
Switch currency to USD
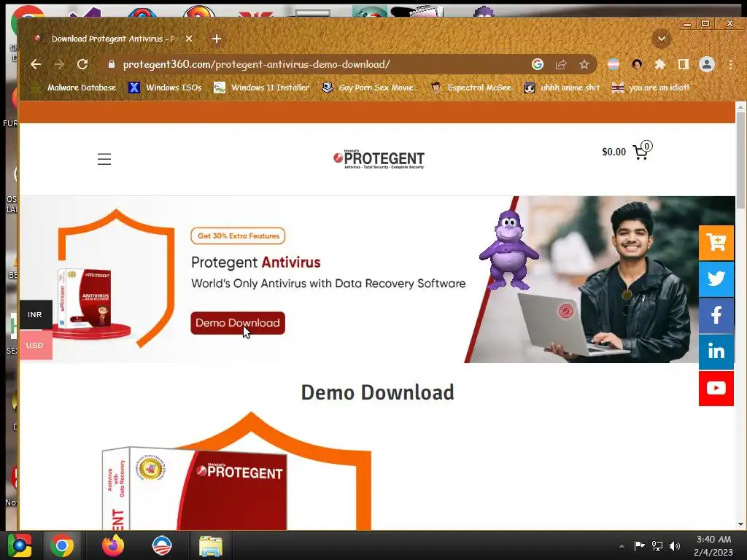click(35, 345)
